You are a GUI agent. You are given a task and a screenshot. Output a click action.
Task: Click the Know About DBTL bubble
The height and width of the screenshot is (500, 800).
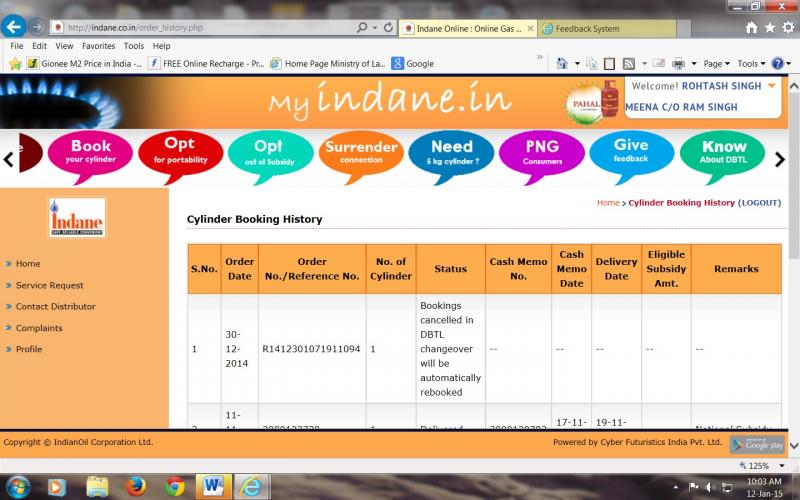pyautogui.click(x=722, y=156)
